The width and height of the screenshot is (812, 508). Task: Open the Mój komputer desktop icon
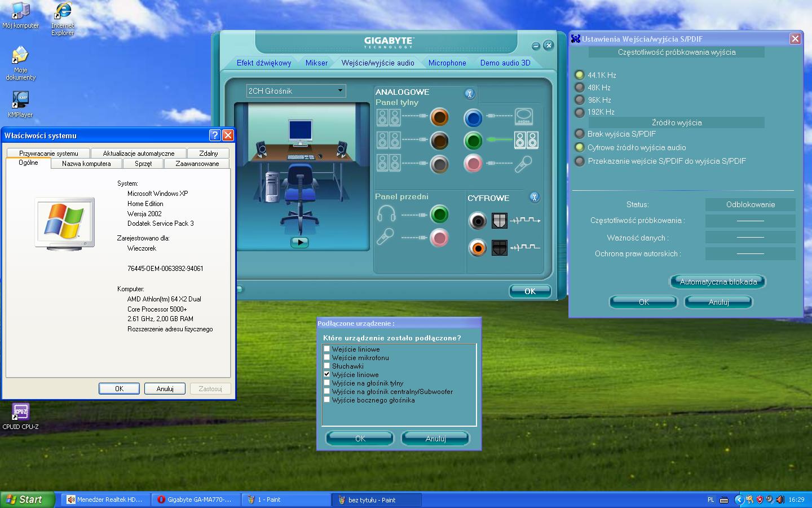[21, 15]
